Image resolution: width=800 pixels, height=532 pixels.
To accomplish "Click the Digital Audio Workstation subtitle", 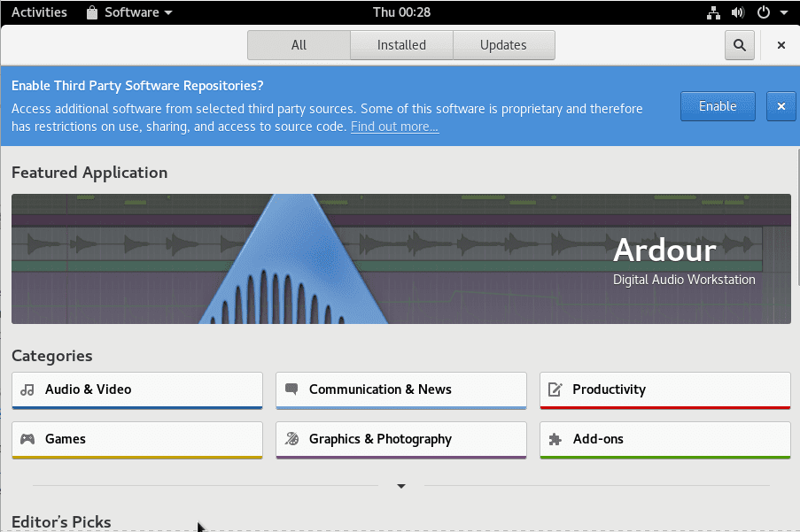I will point(684,280).
